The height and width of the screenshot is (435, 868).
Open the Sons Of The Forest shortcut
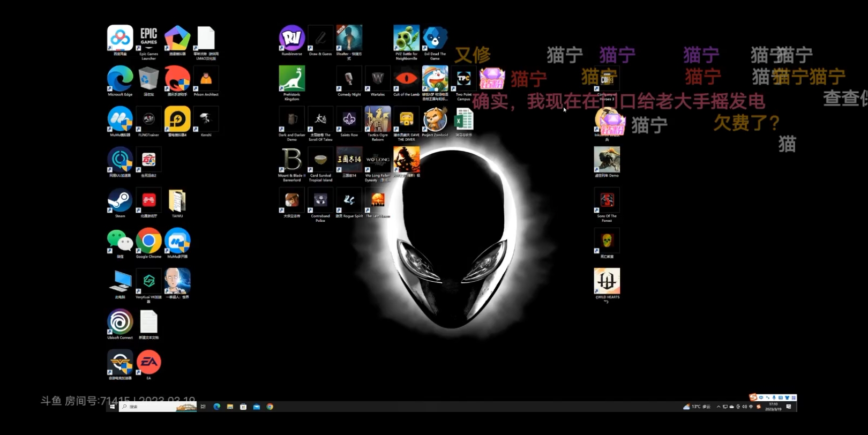[607, 205]
